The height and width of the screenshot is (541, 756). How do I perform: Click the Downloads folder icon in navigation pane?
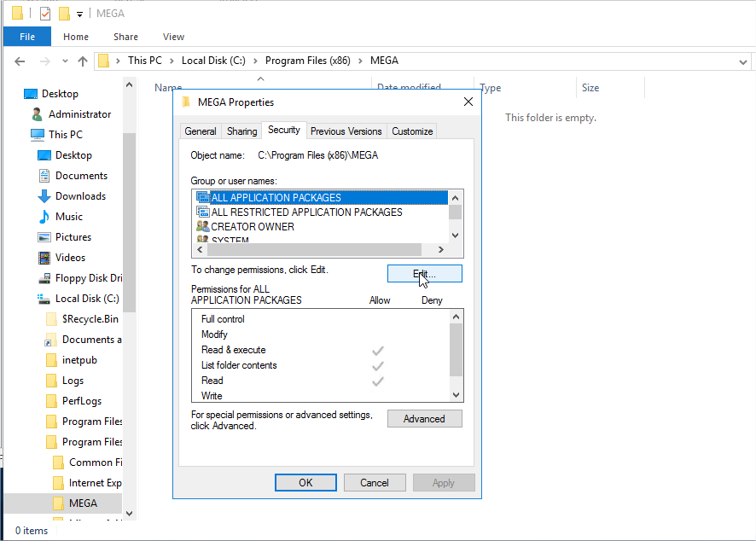44,196
